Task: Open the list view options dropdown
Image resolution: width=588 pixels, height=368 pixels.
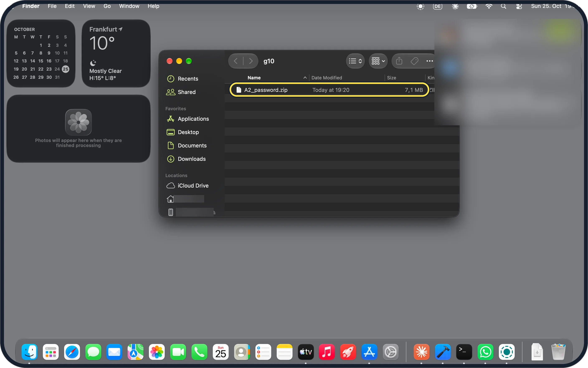Action: [x=355, y=61]
